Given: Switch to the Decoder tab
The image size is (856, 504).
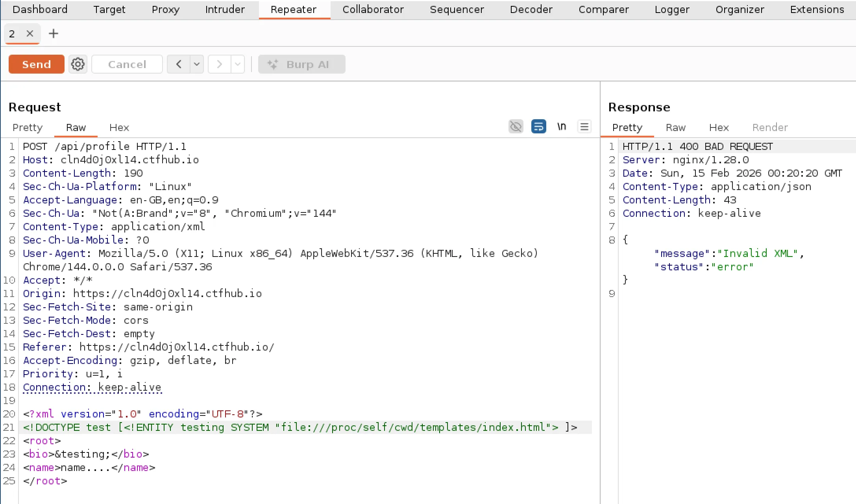Looking at the screenshot, I should [x=531, y=9].
